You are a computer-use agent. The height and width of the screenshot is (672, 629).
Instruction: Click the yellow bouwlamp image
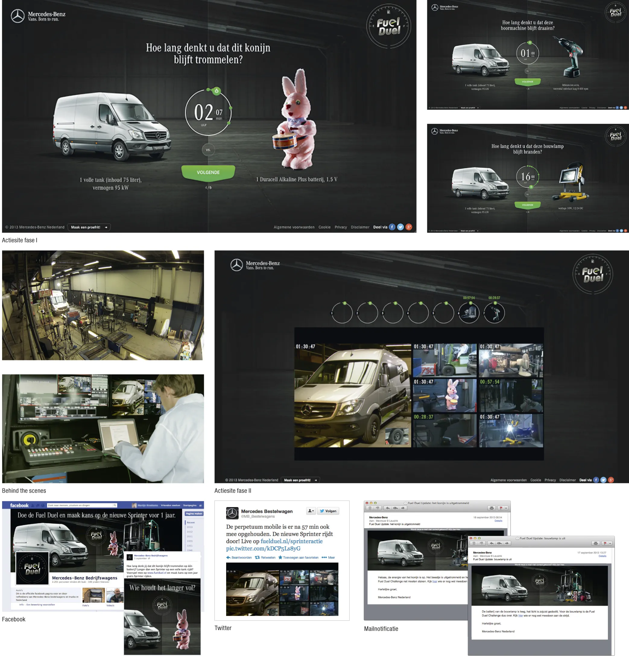[x=571, y=182]
